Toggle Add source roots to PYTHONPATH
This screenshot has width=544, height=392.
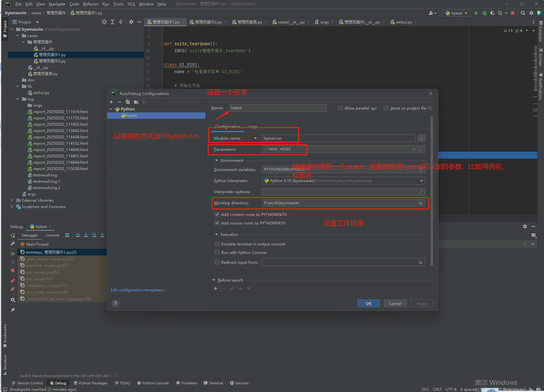coord(217,223)
